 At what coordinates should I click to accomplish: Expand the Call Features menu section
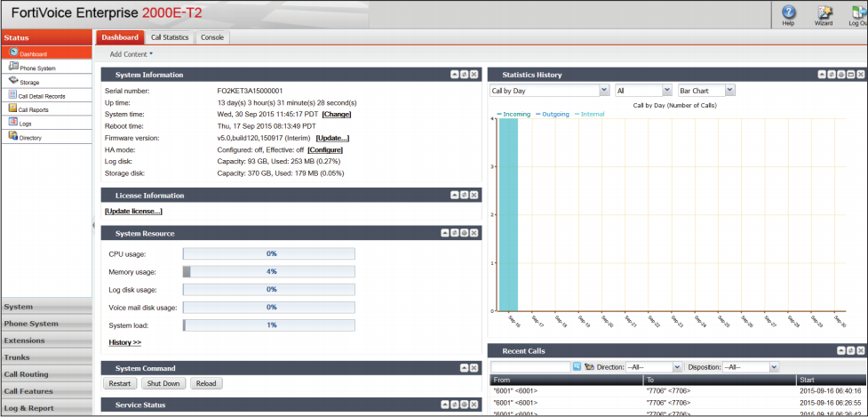pos(46,391)
